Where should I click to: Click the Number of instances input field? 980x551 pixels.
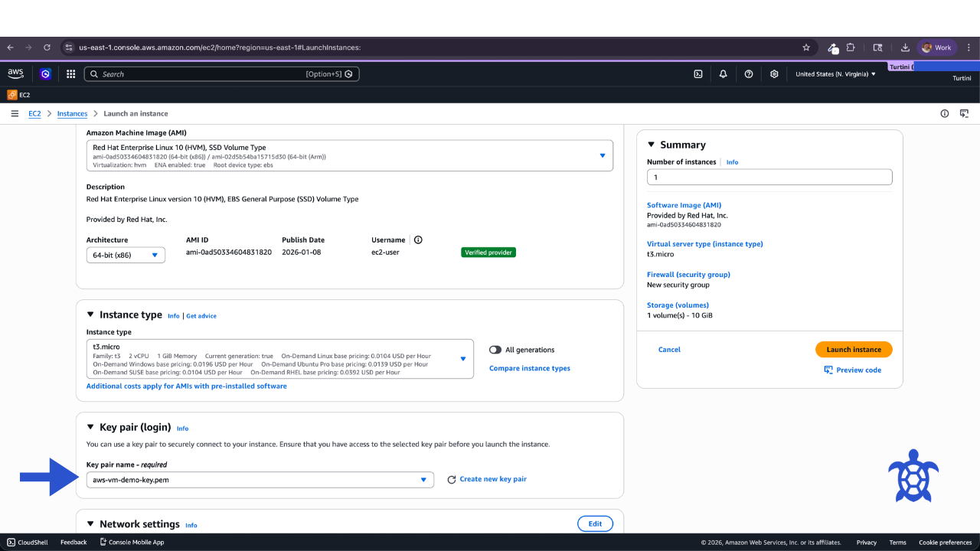click(769, 177)
